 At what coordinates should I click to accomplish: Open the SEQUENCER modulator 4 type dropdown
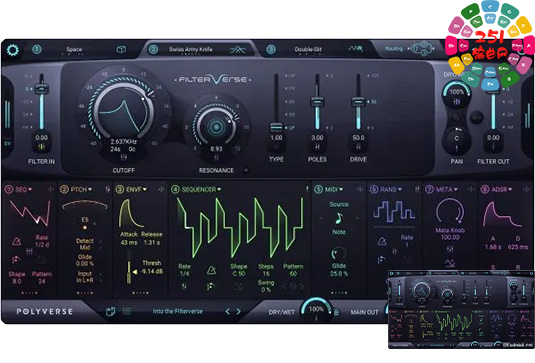(x=201, y=189)
